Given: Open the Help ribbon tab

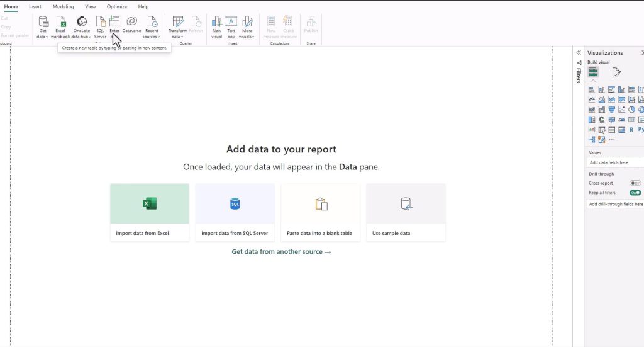Looking at the screenshot, I should (143, 6).
